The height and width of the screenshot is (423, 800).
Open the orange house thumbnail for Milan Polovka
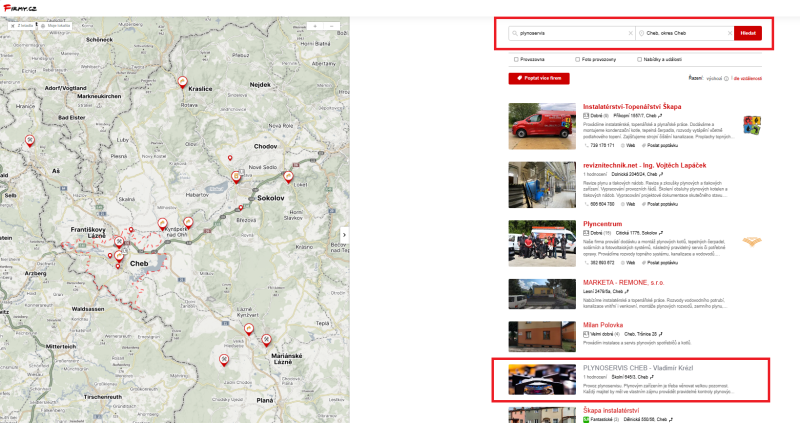(542, 336)
